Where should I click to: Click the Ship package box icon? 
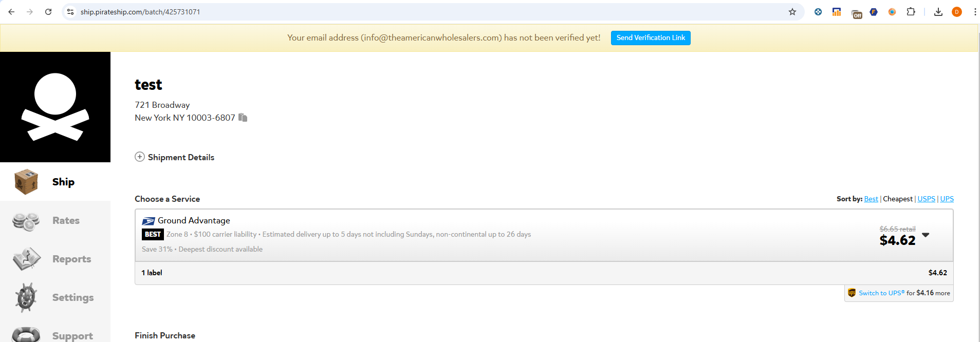pyautogui.click(x=26, y=182)
